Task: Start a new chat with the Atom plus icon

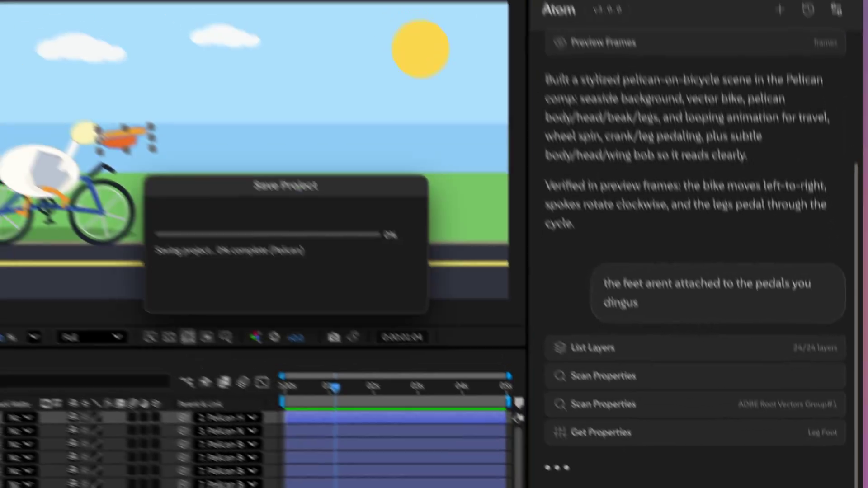Action: coord(780,9)
